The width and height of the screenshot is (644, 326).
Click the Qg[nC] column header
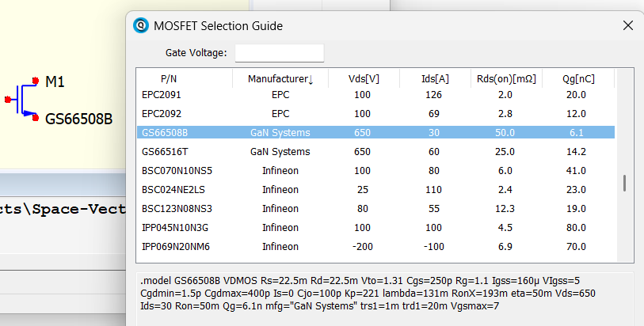[x=578, y=79]
